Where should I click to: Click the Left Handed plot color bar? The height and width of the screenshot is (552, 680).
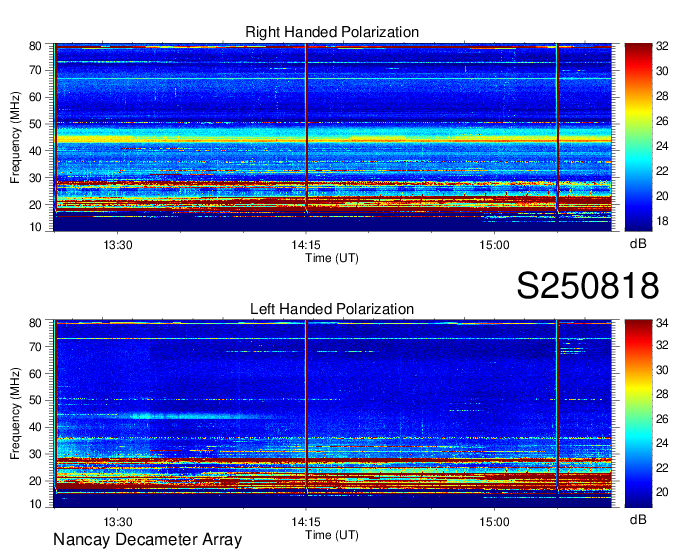(638, 414)
